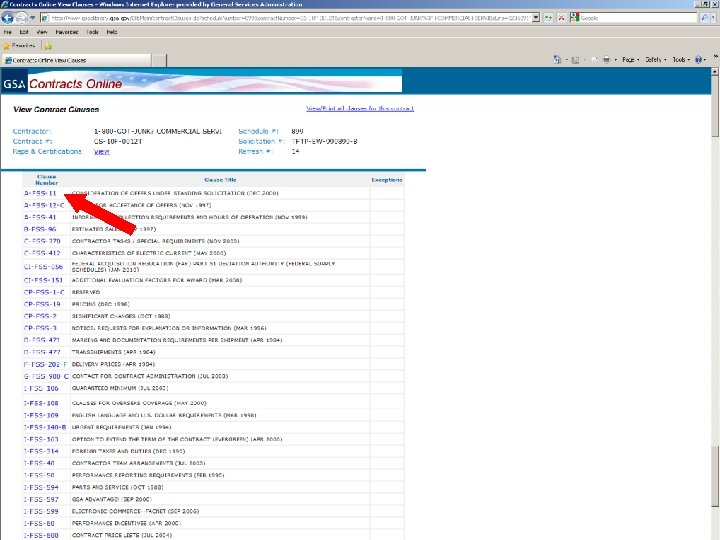Open the Tools dropdown in command bar
720x540 pixels.
681,60
